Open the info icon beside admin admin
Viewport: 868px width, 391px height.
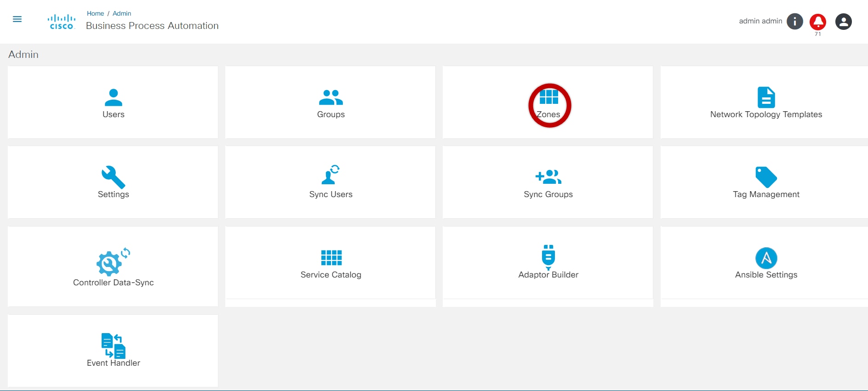pos(794,21)
